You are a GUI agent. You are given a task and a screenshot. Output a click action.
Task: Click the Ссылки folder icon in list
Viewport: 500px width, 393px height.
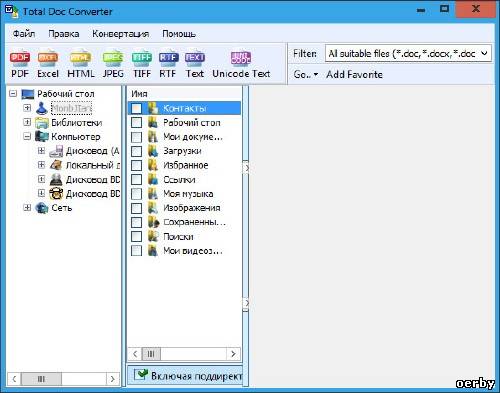[x=153, y=180]
